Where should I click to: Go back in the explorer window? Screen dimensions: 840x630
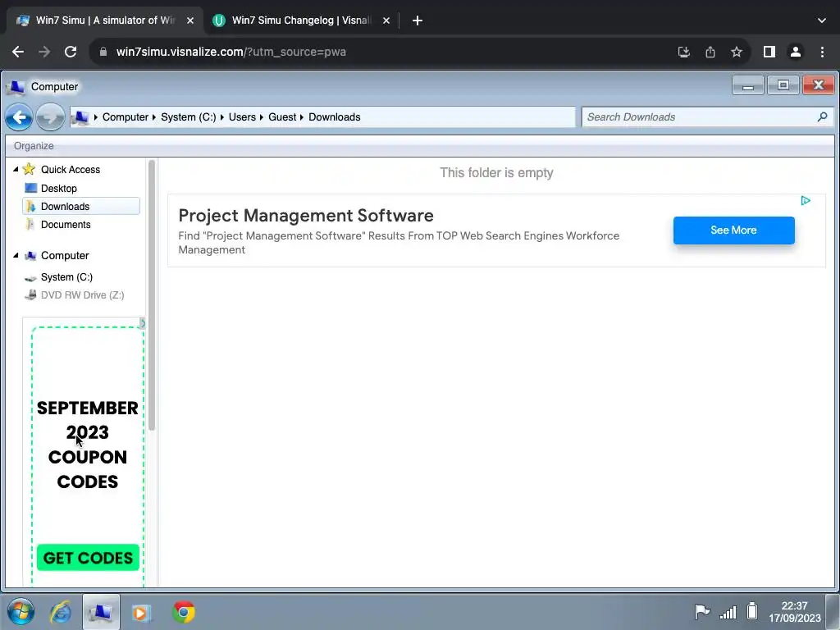click(x=20, y=116)
